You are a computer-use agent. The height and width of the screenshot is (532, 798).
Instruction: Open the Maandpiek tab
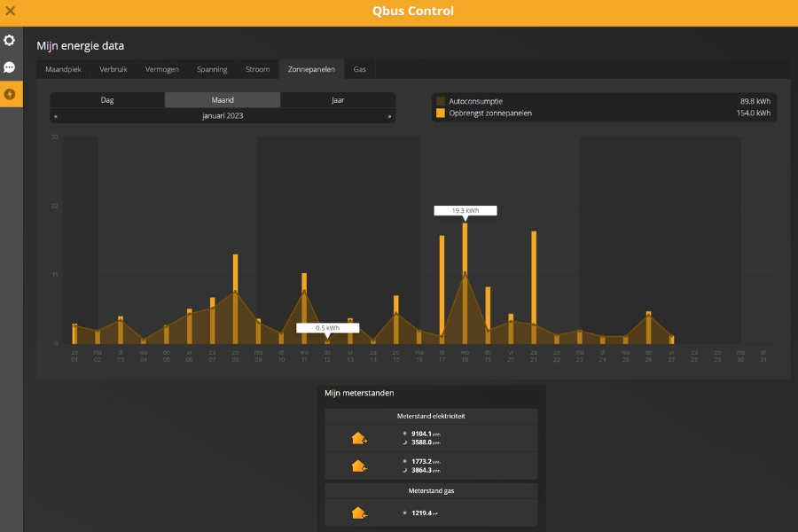pos(63,69)
